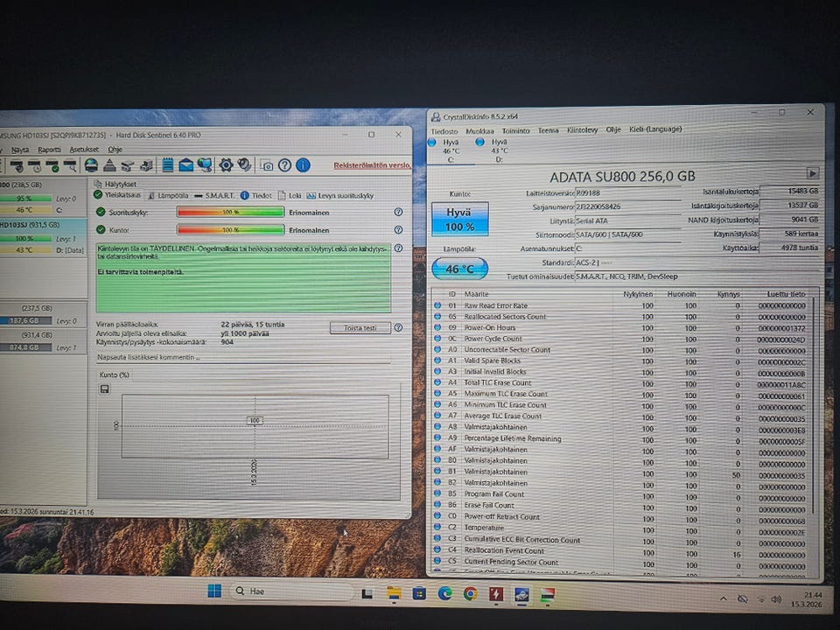Click the Reallocated Sectors Count row
Screen dimensions: 840x630
click(x=623, y=317)
